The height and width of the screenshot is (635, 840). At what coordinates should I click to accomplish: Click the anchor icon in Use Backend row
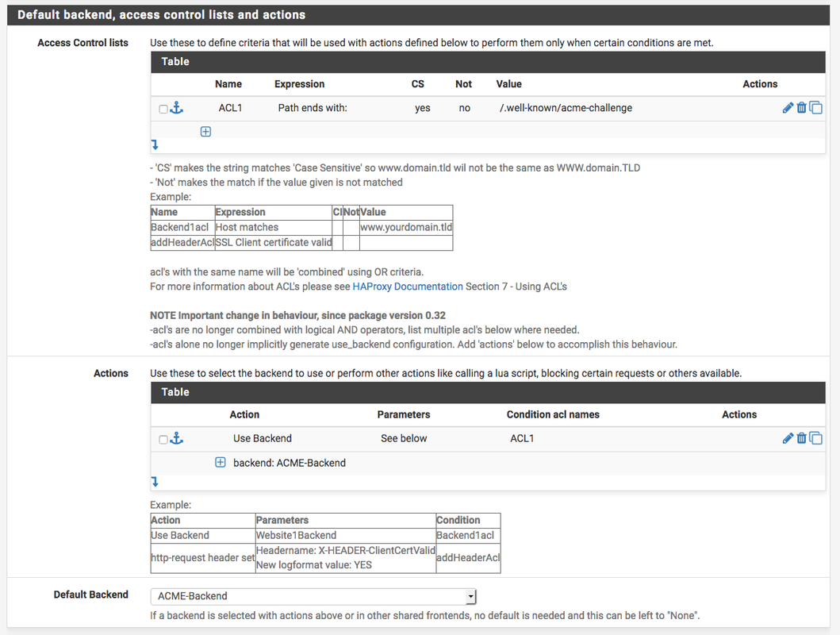pos(177,438)
